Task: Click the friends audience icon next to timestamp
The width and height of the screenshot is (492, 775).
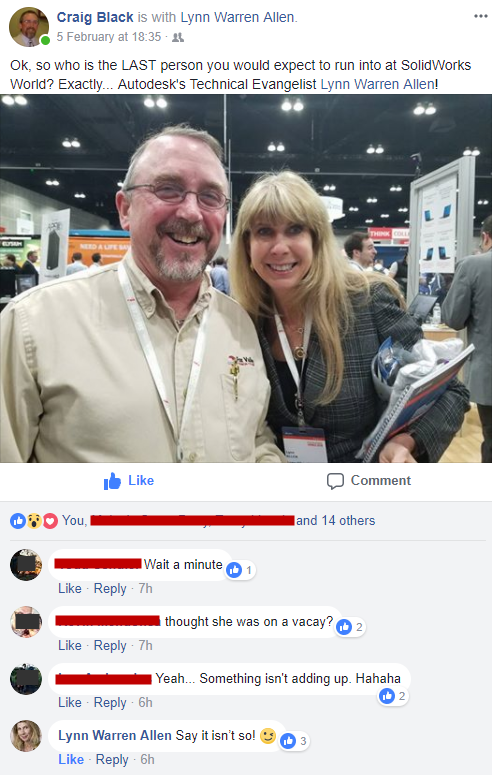Action: click(x=178, y=38)
